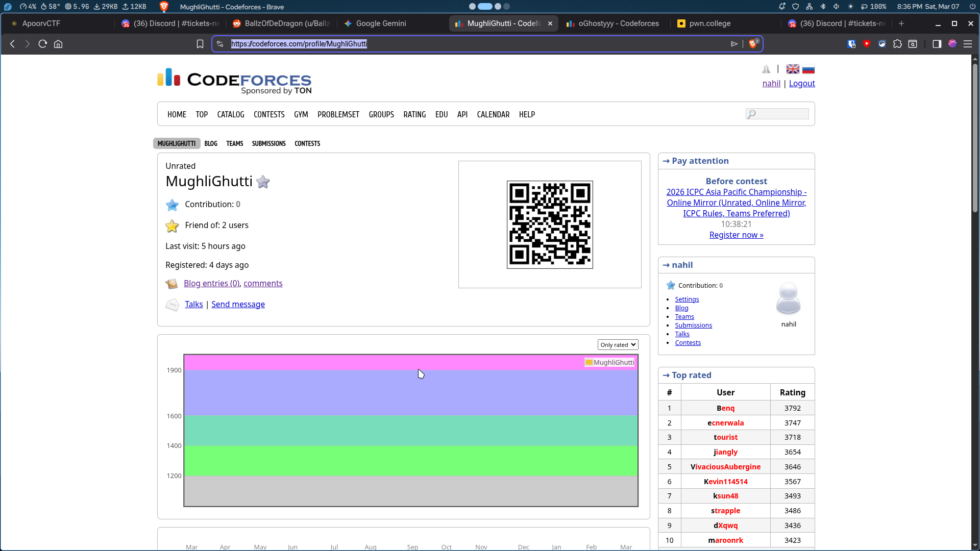The image size is (980, 551).
Task: Open the Only rated dropdown
Action: (618, 345)
